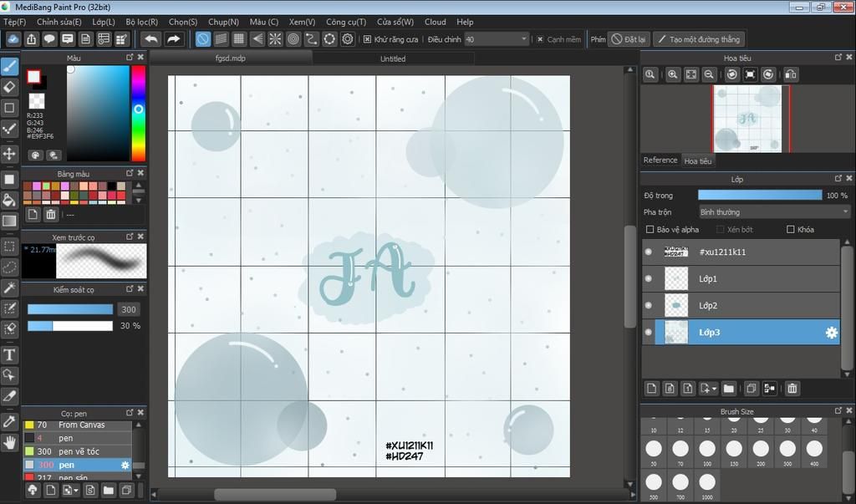Duplicate the current layer

point(752,388)
